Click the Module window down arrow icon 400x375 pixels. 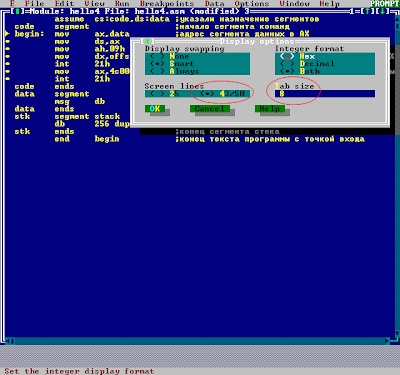[383, 11]
